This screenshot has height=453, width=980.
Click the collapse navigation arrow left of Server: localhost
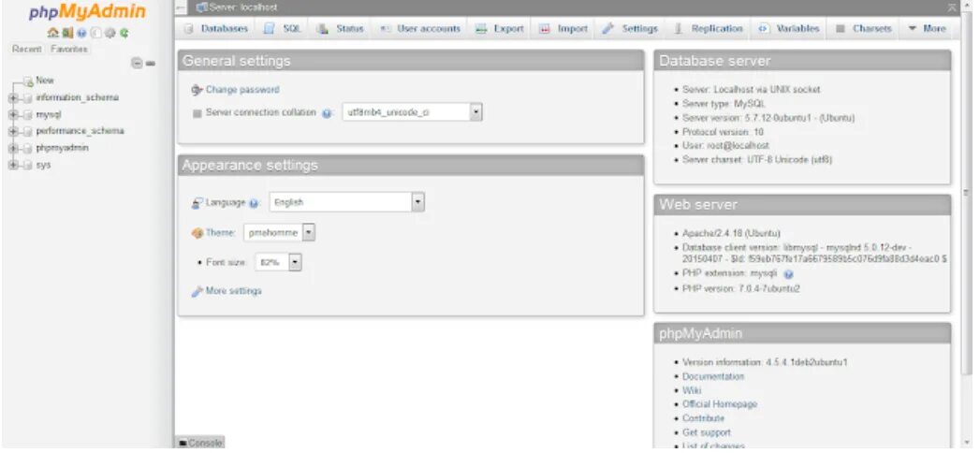(x=182, y=7)
